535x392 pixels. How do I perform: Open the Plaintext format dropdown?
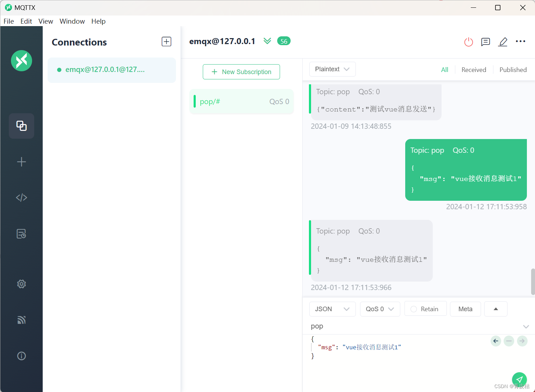[x=333, y=69]
